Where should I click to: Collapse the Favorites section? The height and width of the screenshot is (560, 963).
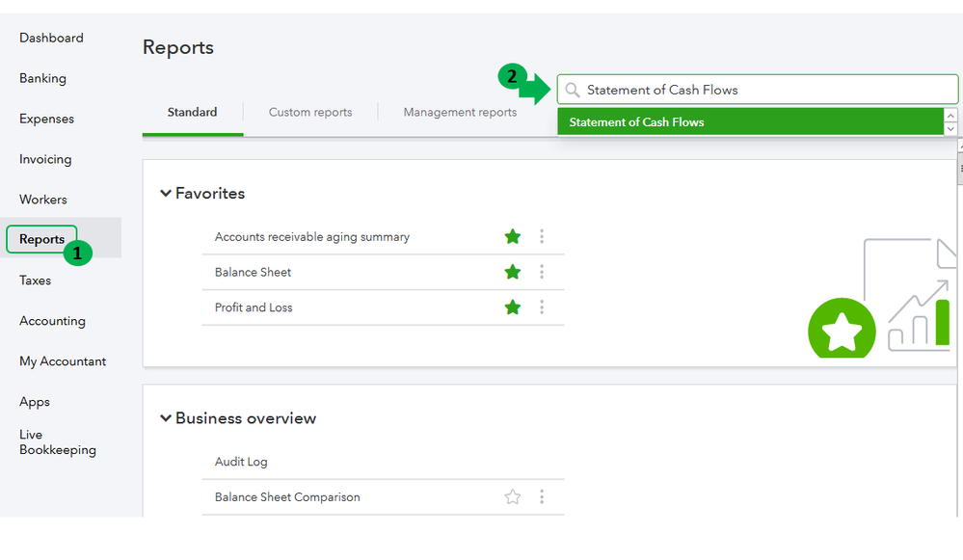(x=166, y=194)
